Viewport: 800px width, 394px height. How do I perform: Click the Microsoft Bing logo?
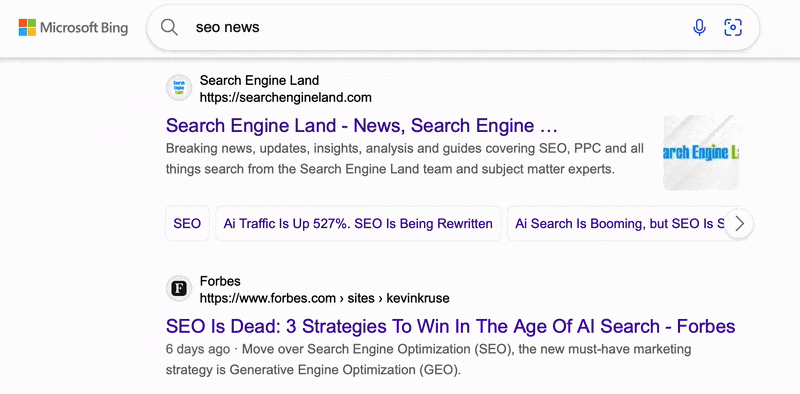coord(73,28)
